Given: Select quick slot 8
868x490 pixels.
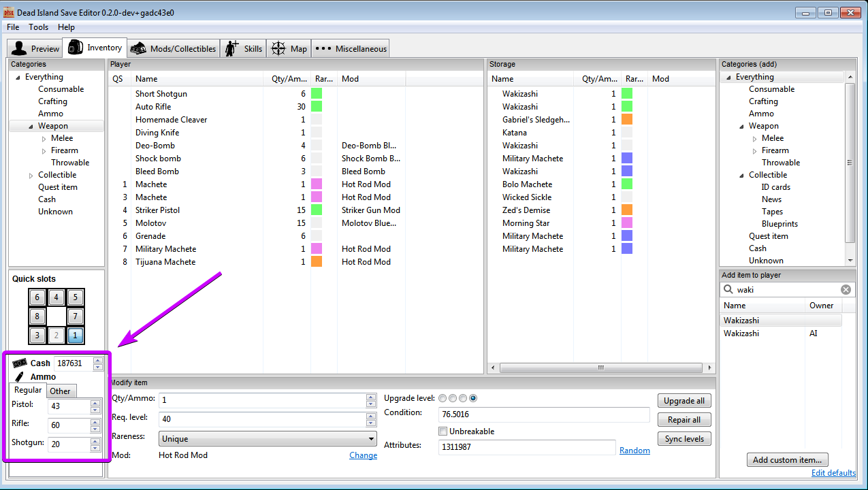Looking at the screenshot, I should [x=37, y=316].
